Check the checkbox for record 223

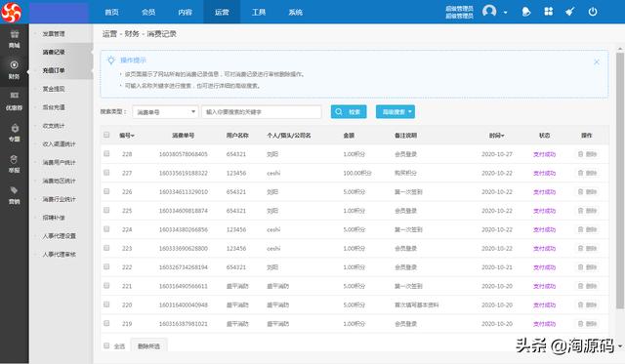coord(106,248)
